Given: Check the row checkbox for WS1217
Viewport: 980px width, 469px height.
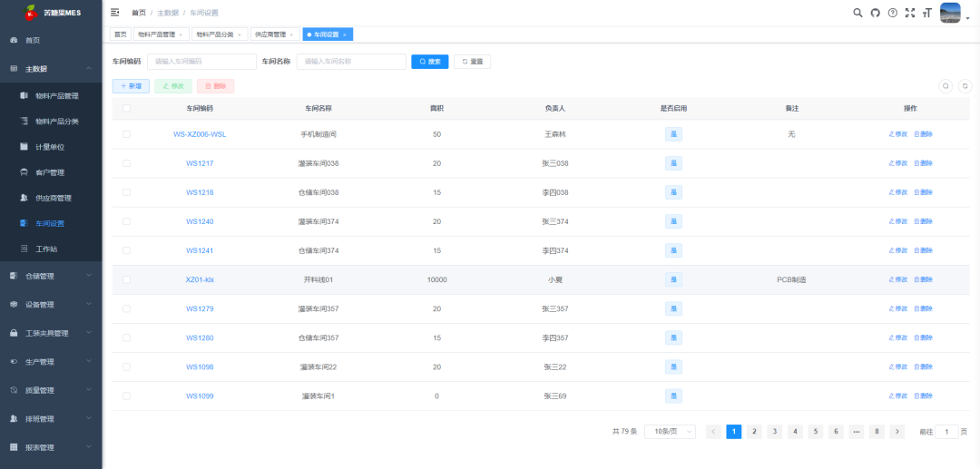Looking at the screenshot, I should point(126,163).
